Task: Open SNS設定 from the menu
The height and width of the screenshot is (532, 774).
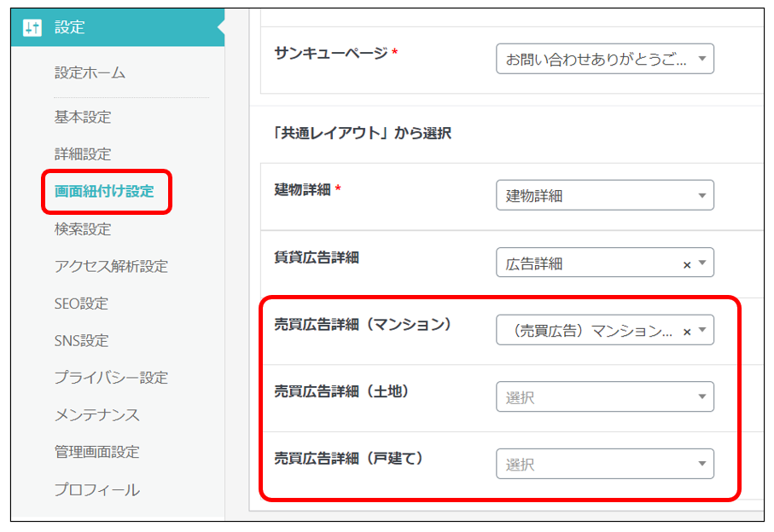Action: [81, 341]
